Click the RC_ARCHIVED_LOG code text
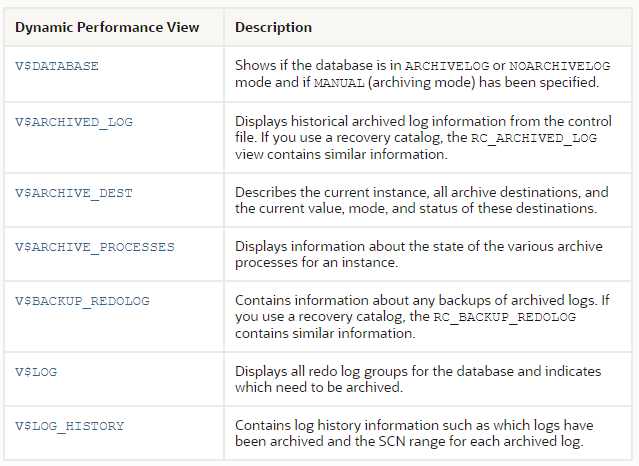The image size is (639, 466). 534,138
